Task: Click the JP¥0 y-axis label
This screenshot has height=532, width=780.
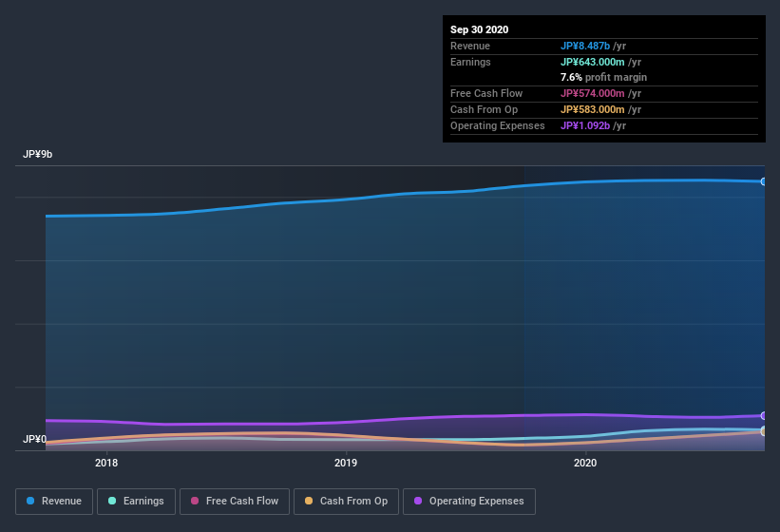Action: pos(34,439)
